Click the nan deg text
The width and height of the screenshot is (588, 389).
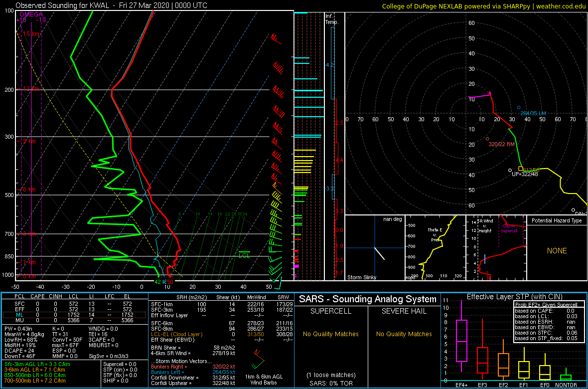393,219
